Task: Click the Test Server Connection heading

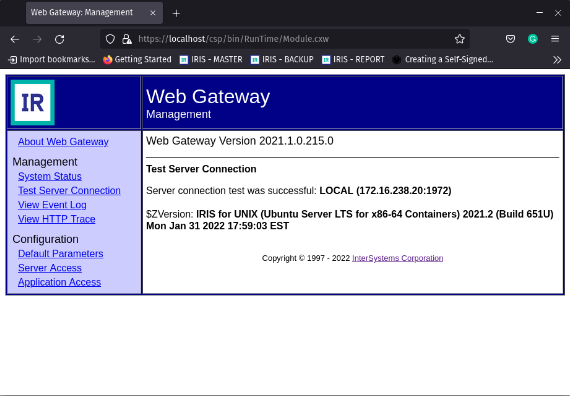Action: point(201,169)
